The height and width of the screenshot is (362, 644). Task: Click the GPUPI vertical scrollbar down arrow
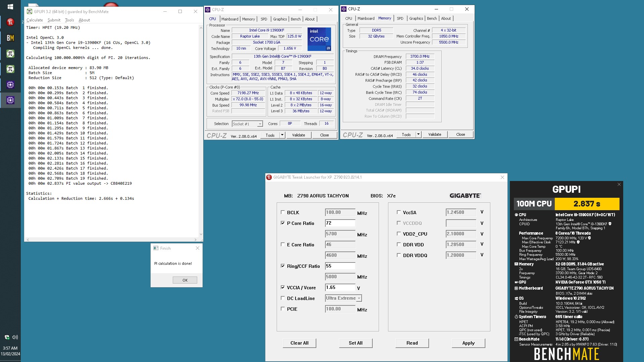201,234
